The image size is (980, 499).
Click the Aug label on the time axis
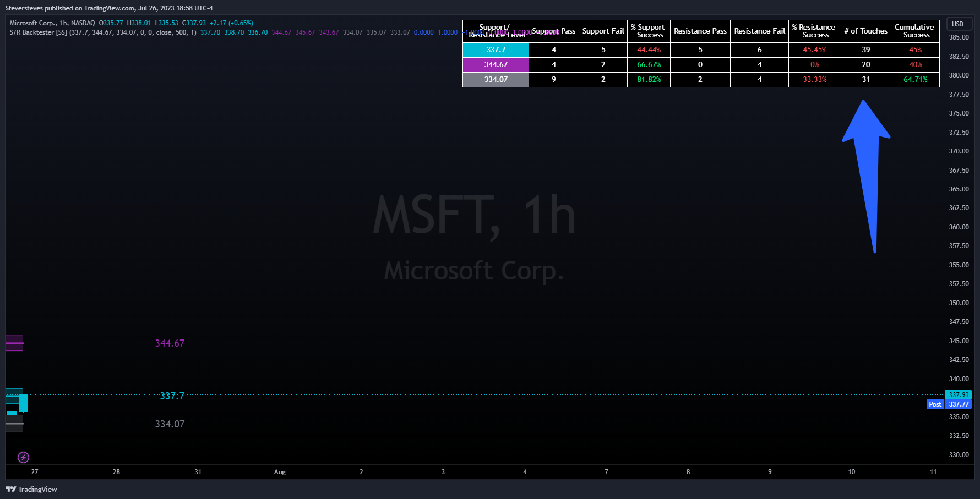click(x=280, y=472)
